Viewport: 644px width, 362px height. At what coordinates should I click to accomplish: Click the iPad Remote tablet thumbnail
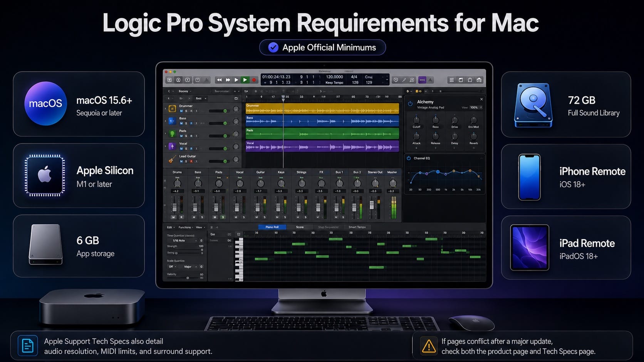[x=530, y=247]
